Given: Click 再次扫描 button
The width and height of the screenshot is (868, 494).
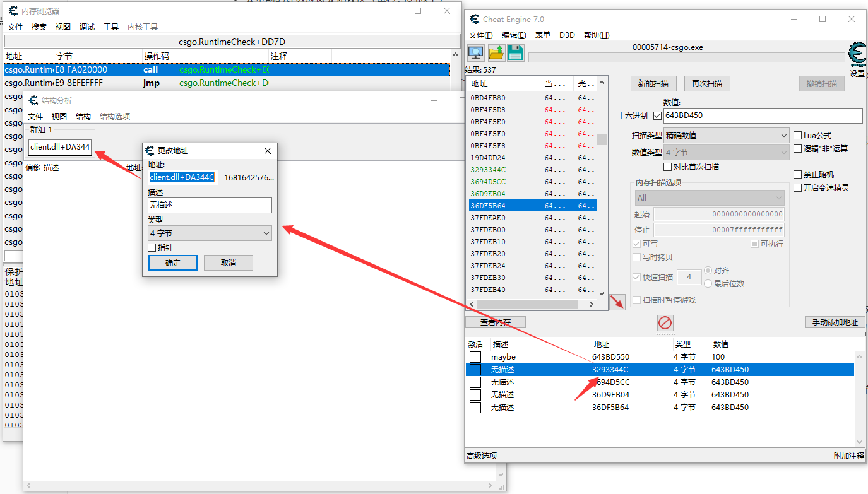Looking at the screenshot, I should pyautogui.click(x=707, y=83).
